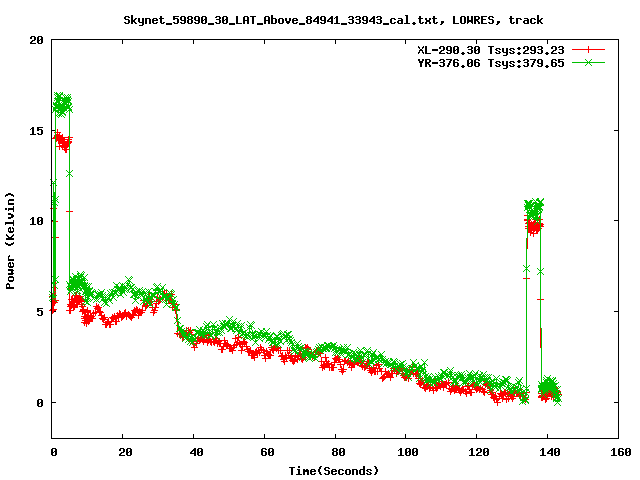Click the Time(Seconds) x-axis label
Image resolution: width=640 pixels, height=480 pixels.
coord(333,471)
